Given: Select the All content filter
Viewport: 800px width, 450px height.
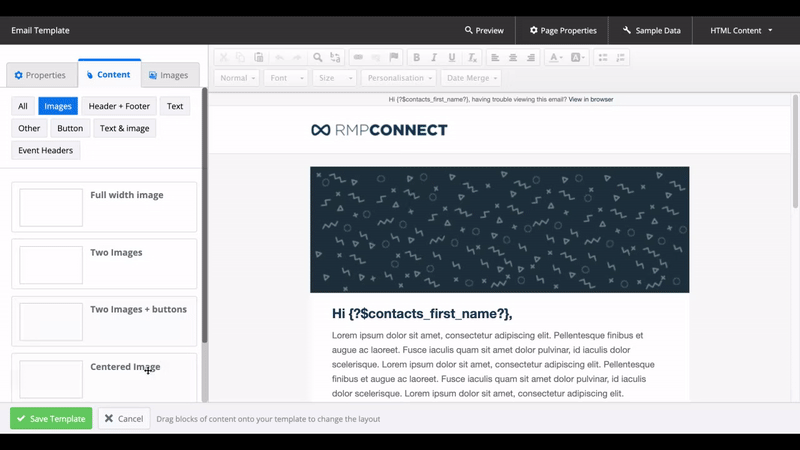Looking at the screenshot, I should tap(23, 106).
